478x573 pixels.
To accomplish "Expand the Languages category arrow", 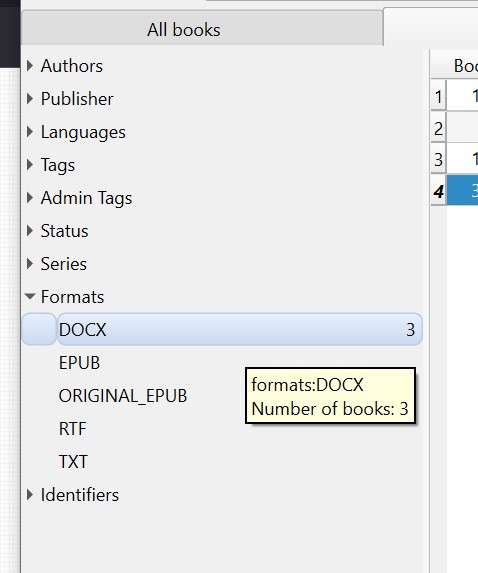I will tap(30, 132).
